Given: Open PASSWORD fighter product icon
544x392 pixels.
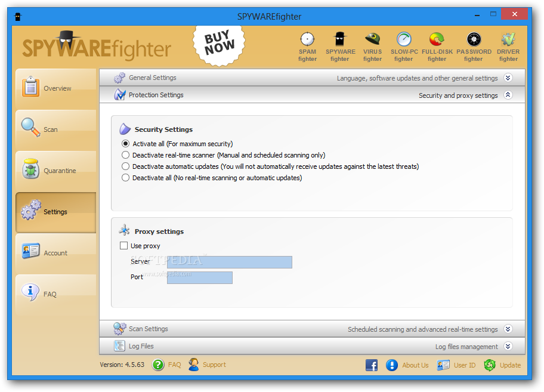Looking at the screenshot, I should click(x=474, y=47).
